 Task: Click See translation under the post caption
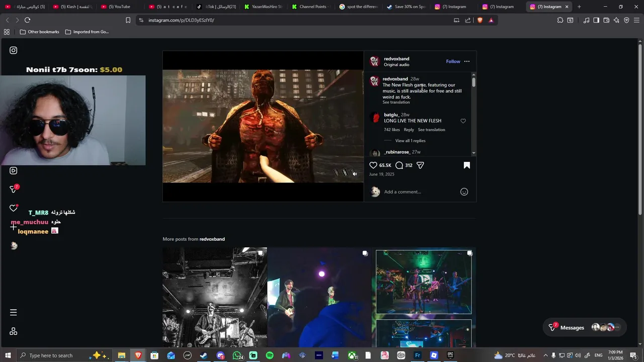[x=396, y=102]
